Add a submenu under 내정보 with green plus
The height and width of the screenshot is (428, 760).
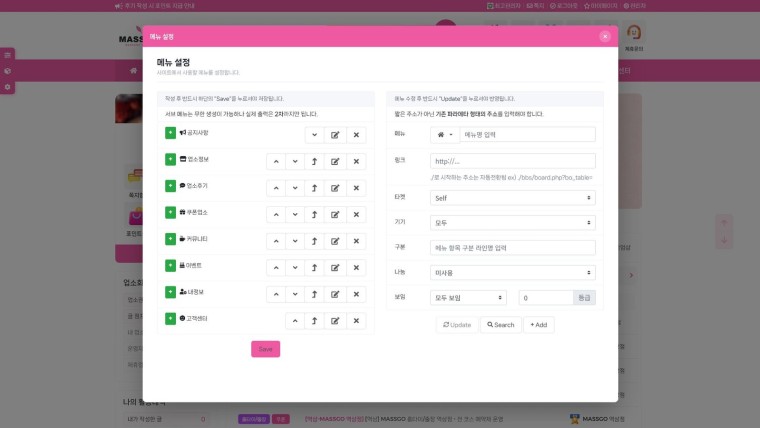pos(170,292)
